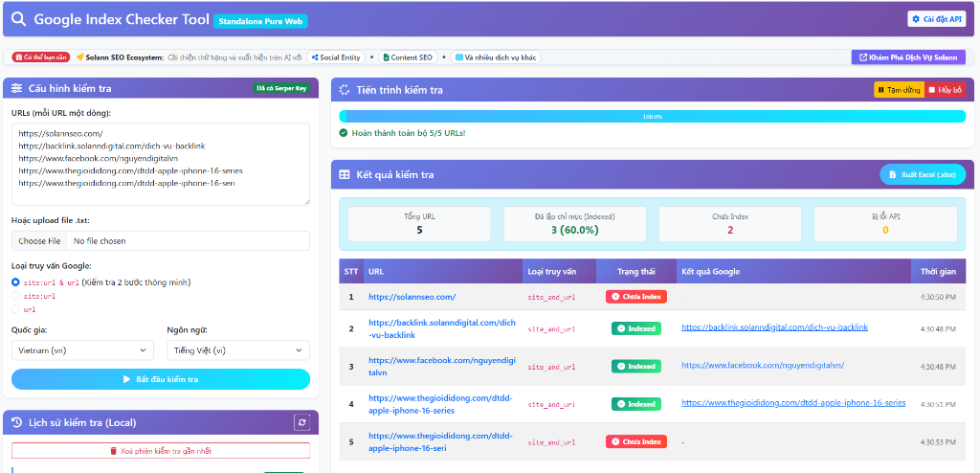This screenshot has height=473, width=980.
Task: Click the Trạng thái column header
Action: coord(636,272)
